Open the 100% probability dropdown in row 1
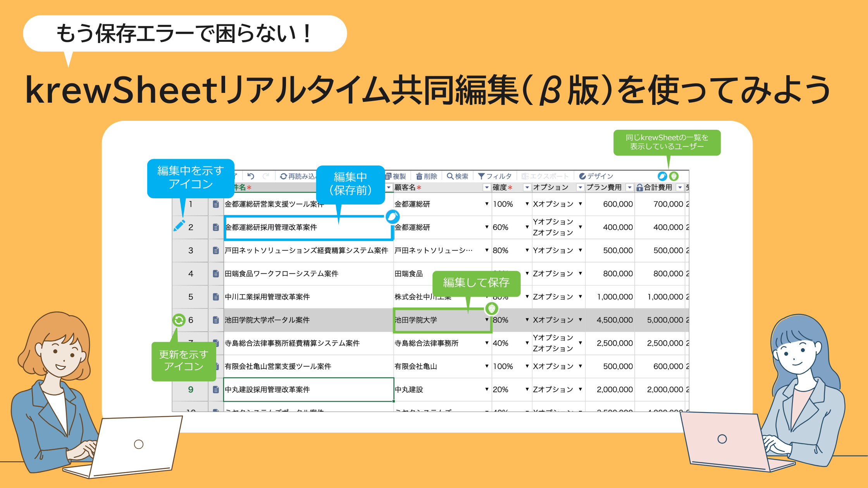The image size is (868, 488). pos(527,204)
